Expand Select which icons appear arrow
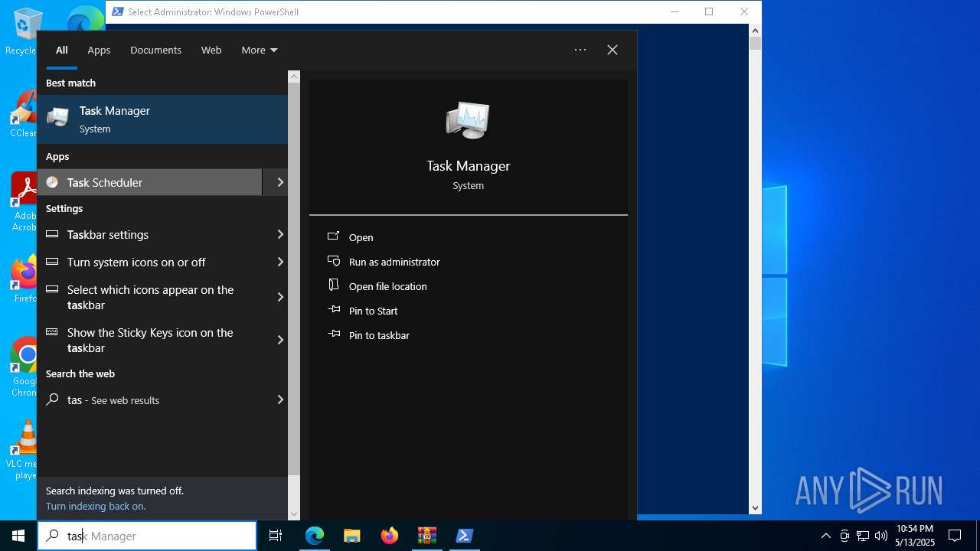 click(280, 297)
